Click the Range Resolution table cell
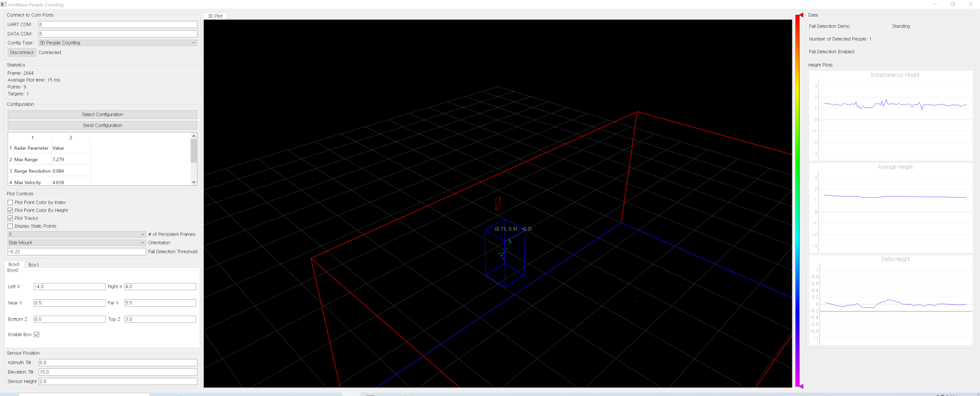980x396 pixels. point(32,171)
